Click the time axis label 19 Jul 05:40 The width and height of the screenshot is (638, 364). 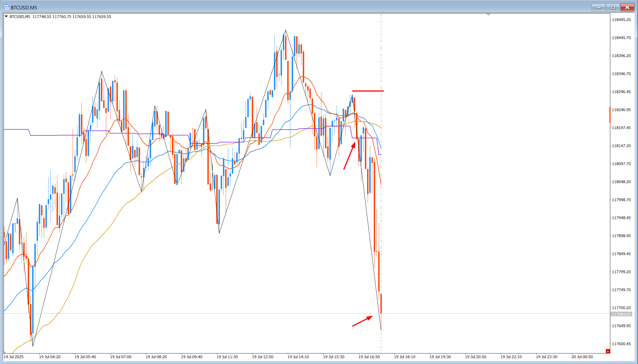[x=85, y=357]
